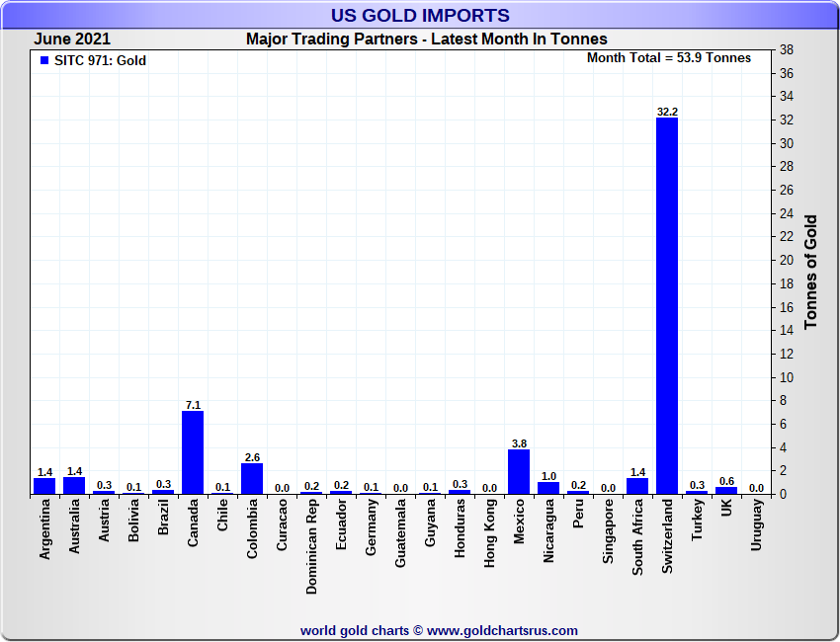Screen dimensions: 840x642
Task: Click the Mexico bar
Action: [x=519, y=472]
